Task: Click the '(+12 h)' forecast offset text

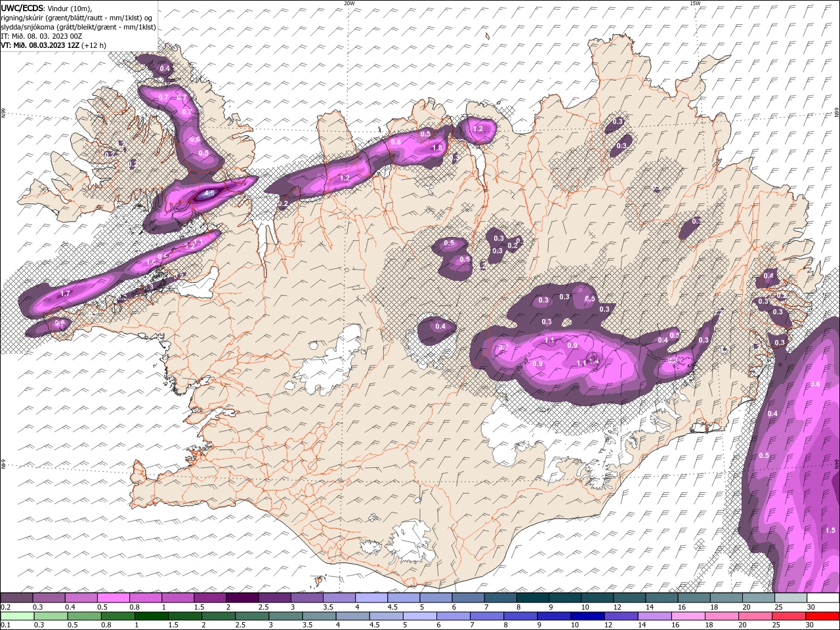Action: tap(94, 45)
